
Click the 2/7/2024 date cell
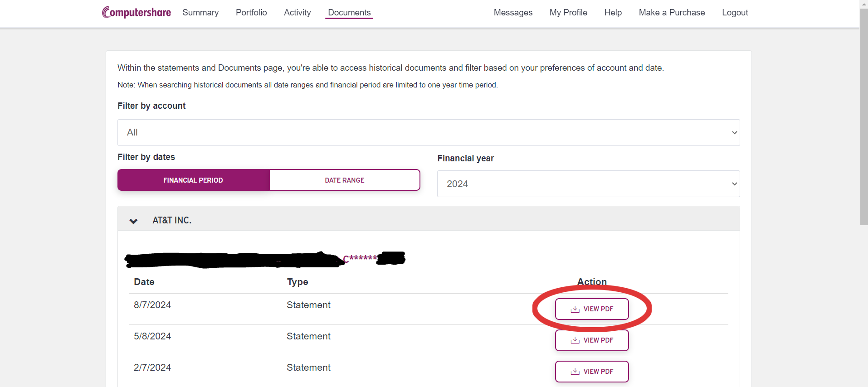[152, 368]
